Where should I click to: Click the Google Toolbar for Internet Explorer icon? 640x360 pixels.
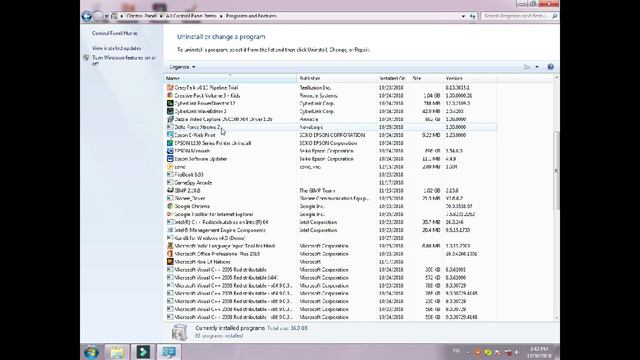tap(170, 214)
